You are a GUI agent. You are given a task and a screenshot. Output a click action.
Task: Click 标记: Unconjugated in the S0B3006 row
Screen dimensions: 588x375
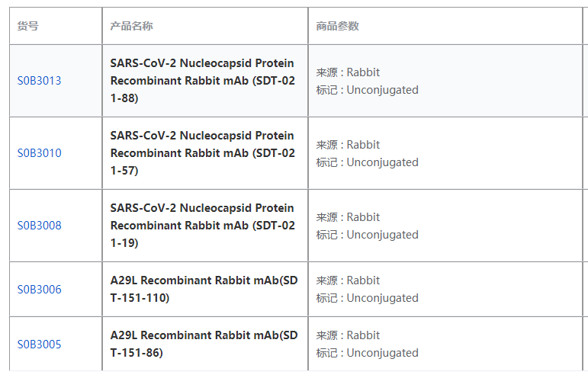coord(368,298)
